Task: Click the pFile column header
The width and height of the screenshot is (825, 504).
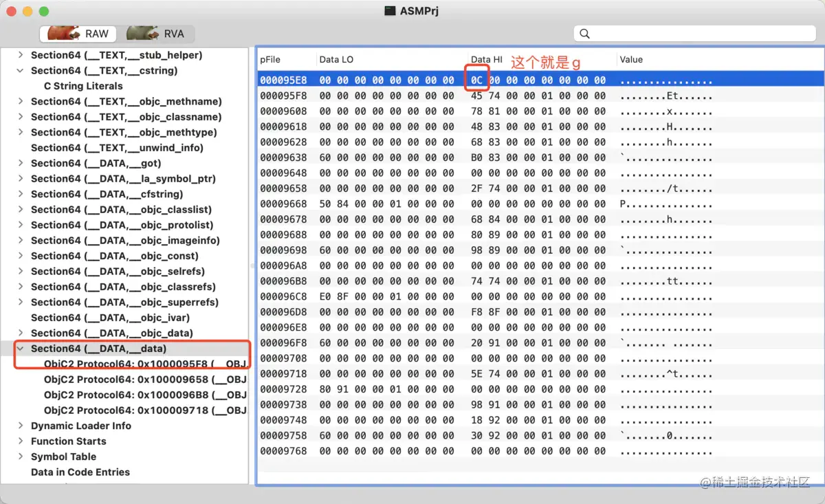Action: point(287,60)
